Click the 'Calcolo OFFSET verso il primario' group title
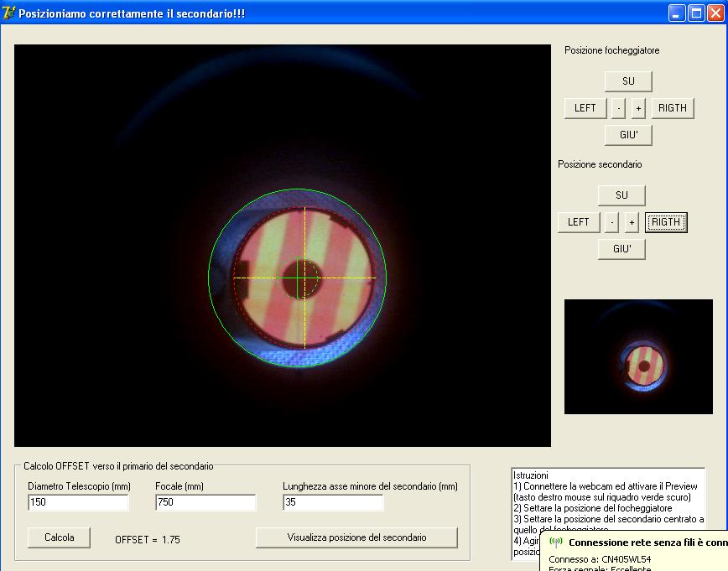Viewport: 728px width, 571px height. [118, 466]
